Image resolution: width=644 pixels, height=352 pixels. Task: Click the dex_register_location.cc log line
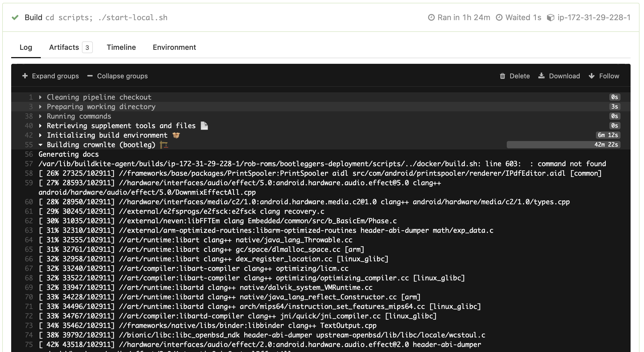click(x=214, y=259)
